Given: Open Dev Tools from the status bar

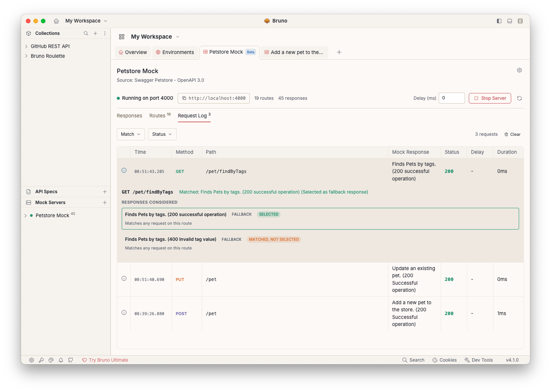Looking at the screenshot, I should point(479,360).
